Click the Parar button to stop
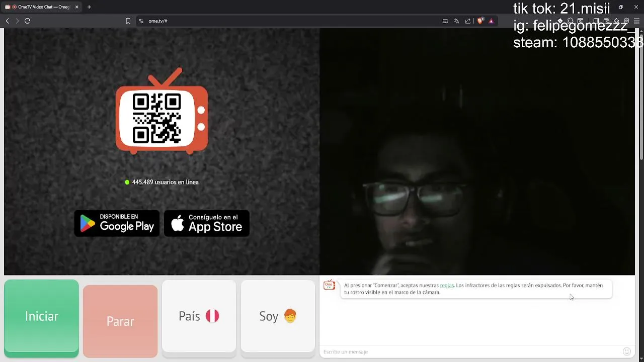 [x=120, y=321]
